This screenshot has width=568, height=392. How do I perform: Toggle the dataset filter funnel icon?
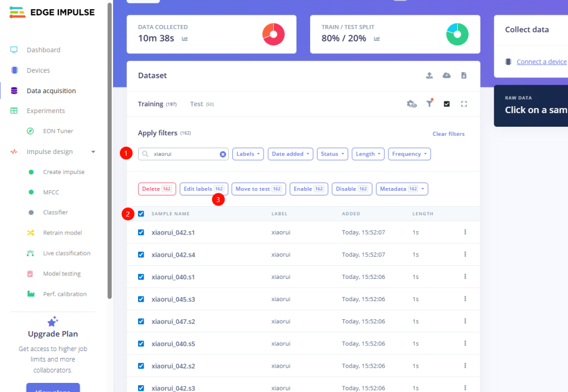point(429,103)
